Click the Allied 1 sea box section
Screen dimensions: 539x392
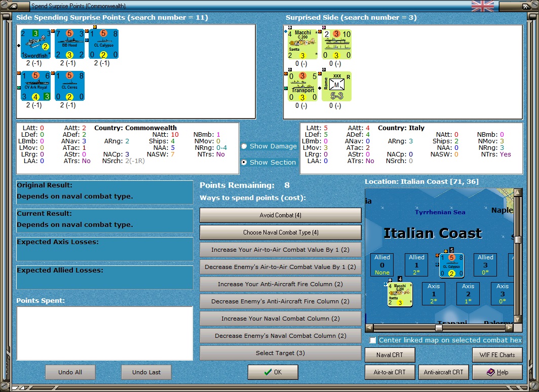416,264
